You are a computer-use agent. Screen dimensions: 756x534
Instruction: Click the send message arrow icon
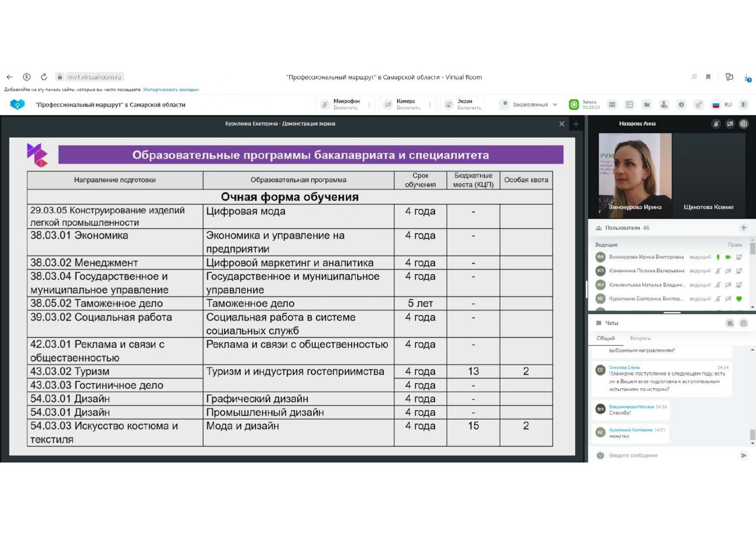click(x=744, y=455)
